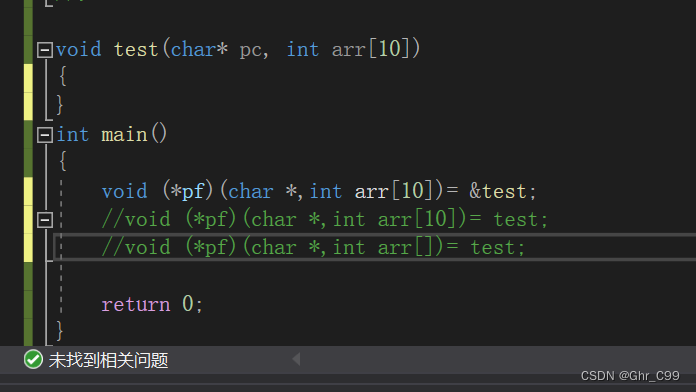Click the horizontal scrollbar left arrow
This screenshot has width=696, height=392.
pos(297,359)
